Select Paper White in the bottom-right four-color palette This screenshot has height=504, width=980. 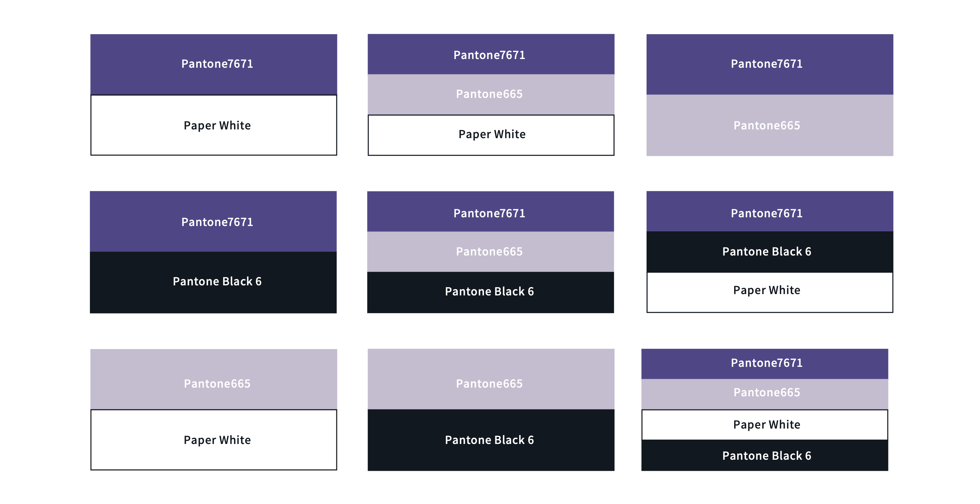click(765, 425)
